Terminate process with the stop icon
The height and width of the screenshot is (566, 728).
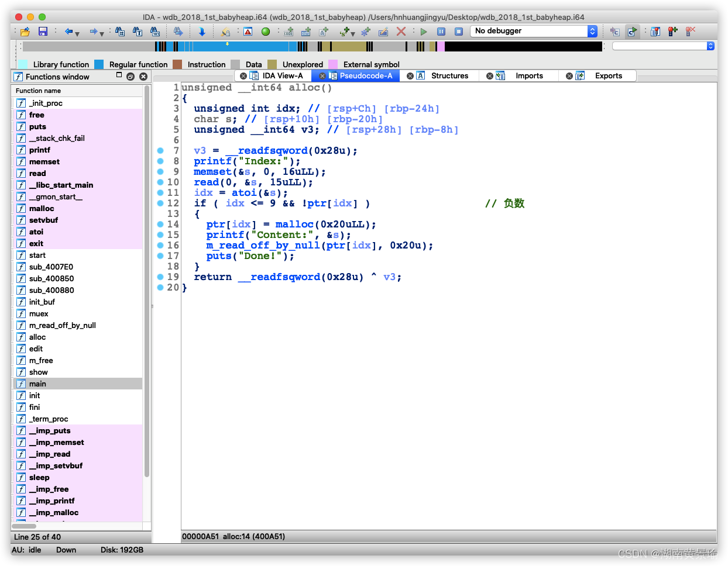459,32
